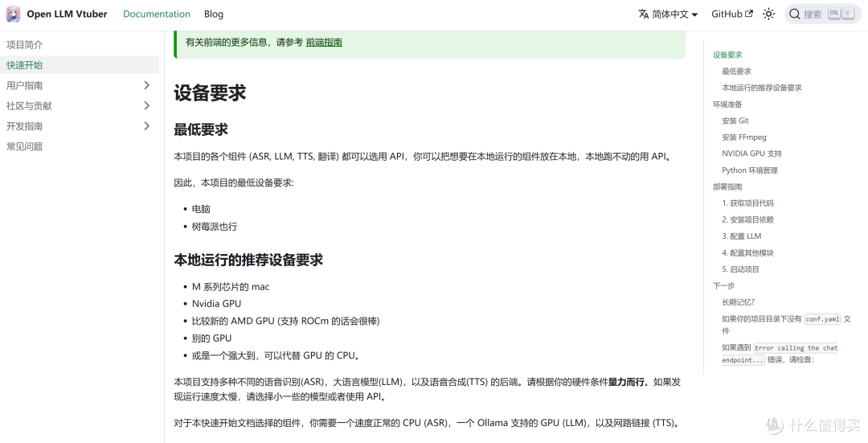Jump to Error calling the chat endpoint entry
The height and width of the screenshot is (443, 868).
pyautogui.click(x=780, y=353)
